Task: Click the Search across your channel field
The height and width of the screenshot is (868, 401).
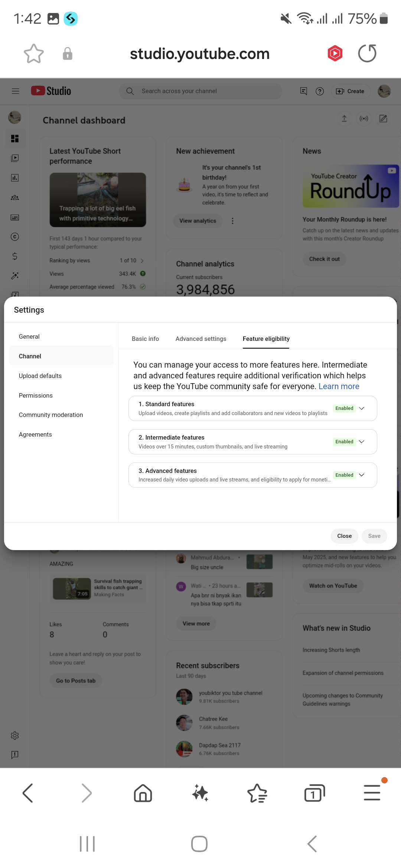Action: 200,91
